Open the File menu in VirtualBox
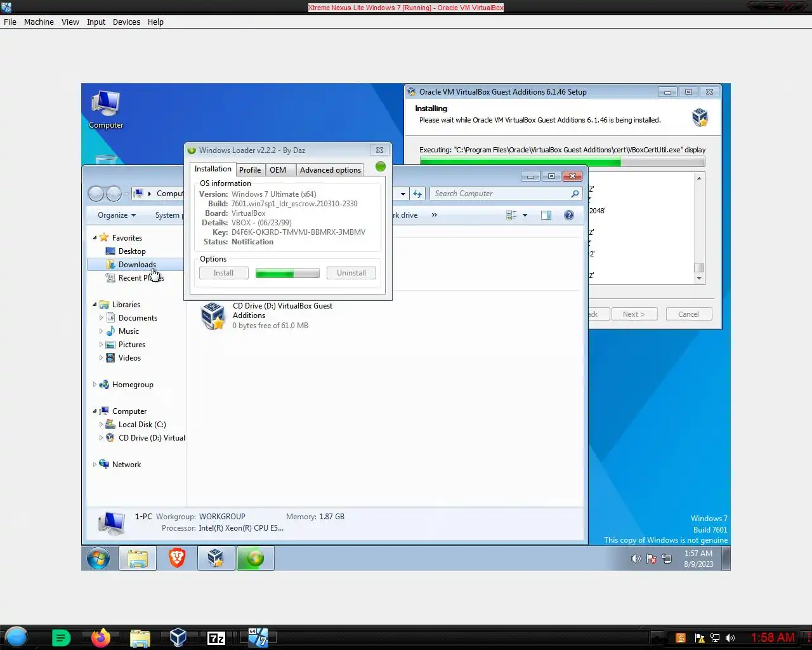The image size is (812, 650). click(10, 22)
